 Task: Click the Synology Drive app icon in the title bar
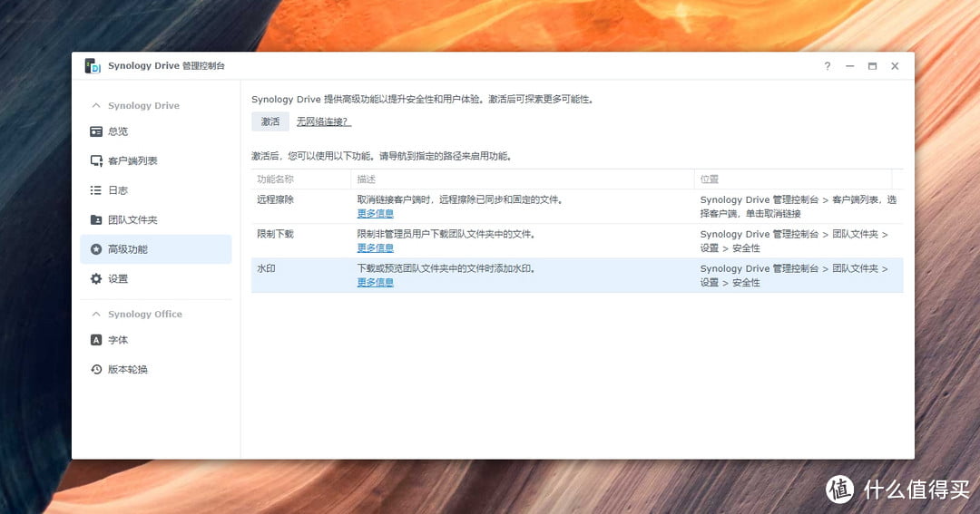coord(93,65)
